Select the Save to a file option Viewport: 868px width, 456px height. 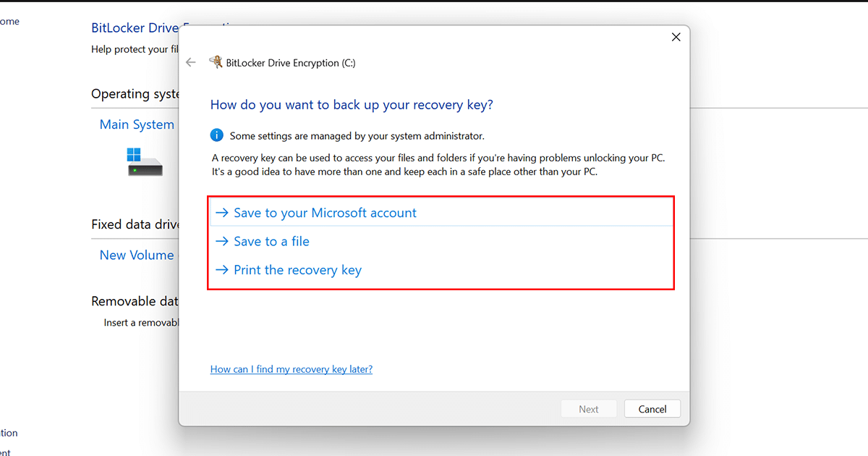click(271, 241)
